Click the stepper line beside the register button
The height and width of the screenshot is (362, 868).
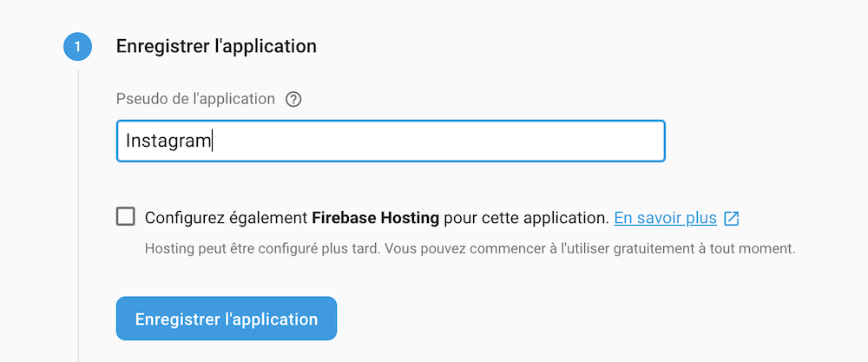pyautogui.click(x=78, y=319)
